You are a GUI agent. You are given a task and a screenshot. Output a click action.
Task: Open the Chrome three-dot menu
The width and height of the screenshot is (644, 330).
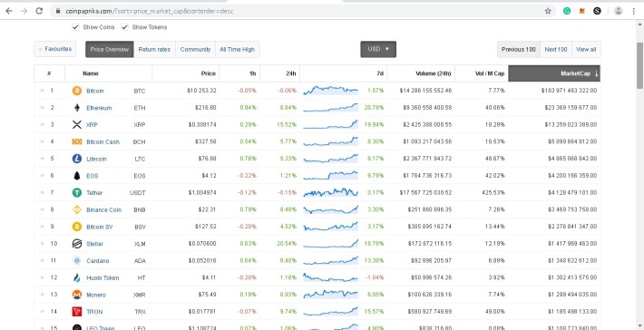point(634,11)
